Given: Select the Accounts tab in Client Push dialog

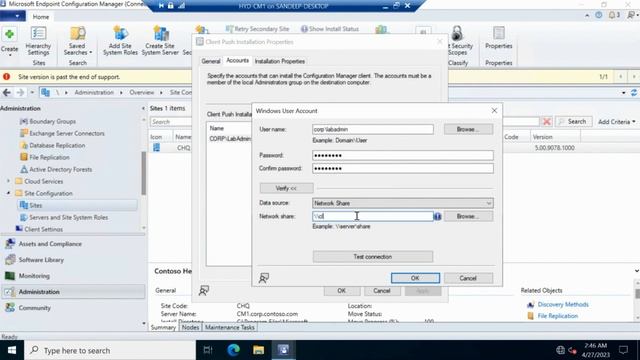Looking at the screenshot, I should 237,60.
